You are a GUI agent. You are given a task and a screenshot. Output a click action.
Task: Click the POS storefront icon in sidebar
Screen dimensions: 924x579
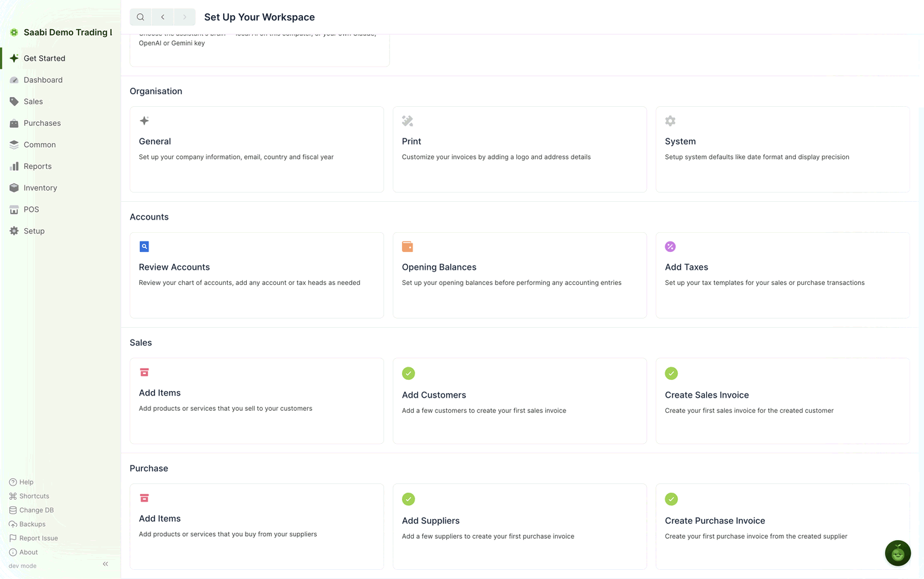(x=14, y=210)
